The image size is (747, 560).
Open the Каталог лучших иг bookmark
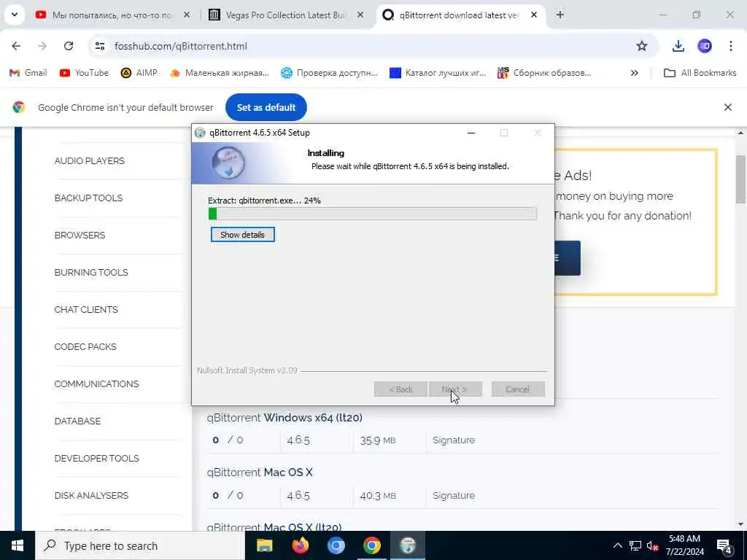click(x=438, y=73)
